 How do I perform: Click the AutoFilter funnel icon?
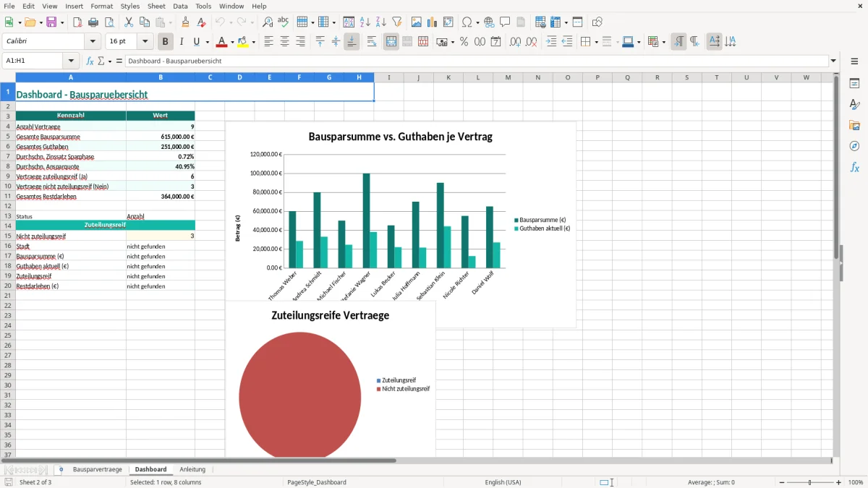[397, 22]
